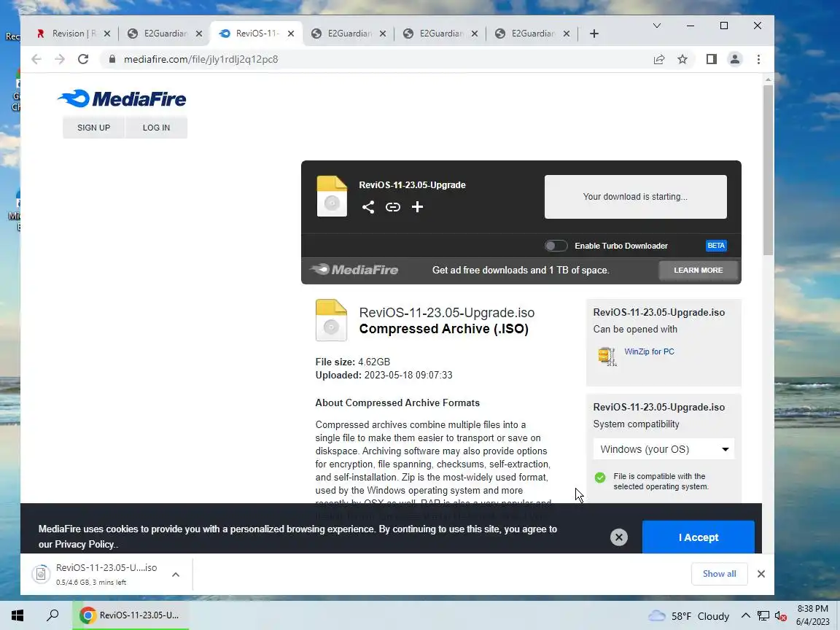Open the Chrome profile avatar icon
Screen dimensions: 840x630
point(735,59)
